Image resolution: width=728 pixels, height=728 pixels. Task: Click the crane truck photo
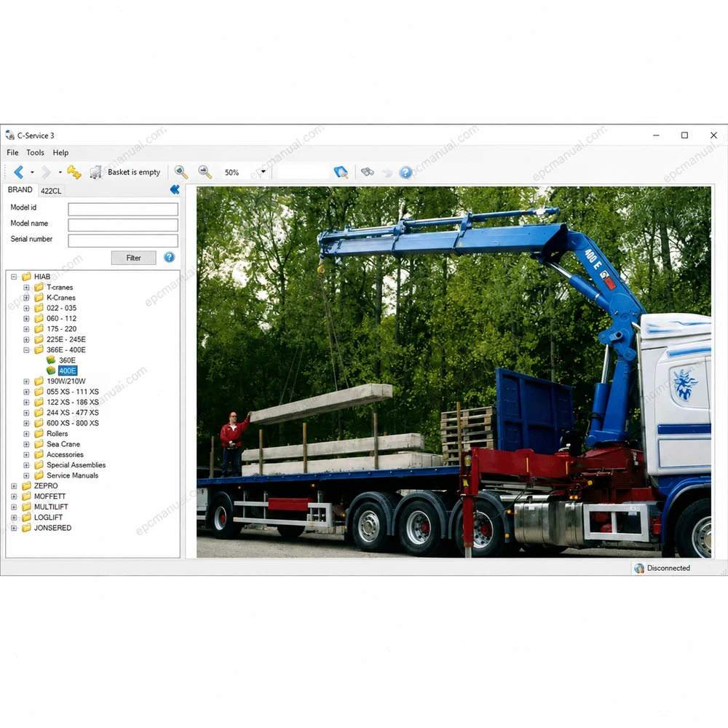pos(454,372)
